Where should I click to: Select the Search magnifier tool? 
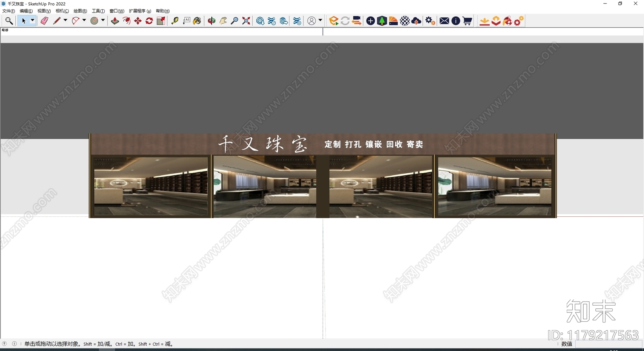9,21
